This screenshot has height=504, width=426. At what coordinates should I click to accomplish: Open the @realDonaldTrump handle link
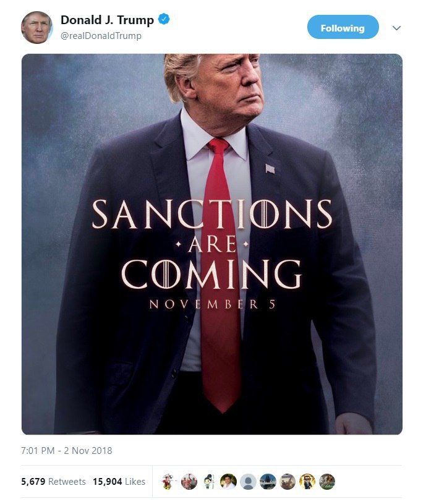(101, 35)
